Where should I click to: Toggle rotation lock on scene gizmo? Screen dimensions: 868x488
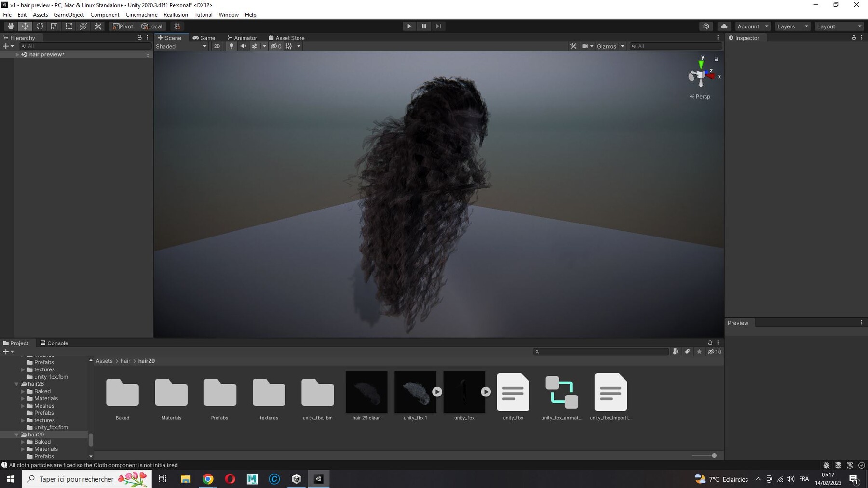tap(716, 59)
